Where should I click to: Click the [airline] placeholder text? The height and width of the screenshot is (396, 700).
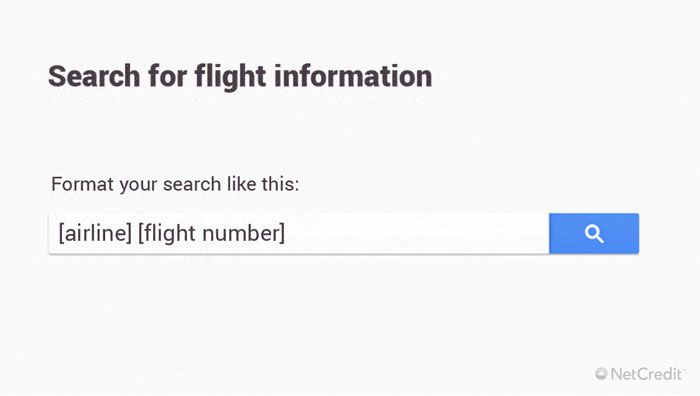(95, 233)
